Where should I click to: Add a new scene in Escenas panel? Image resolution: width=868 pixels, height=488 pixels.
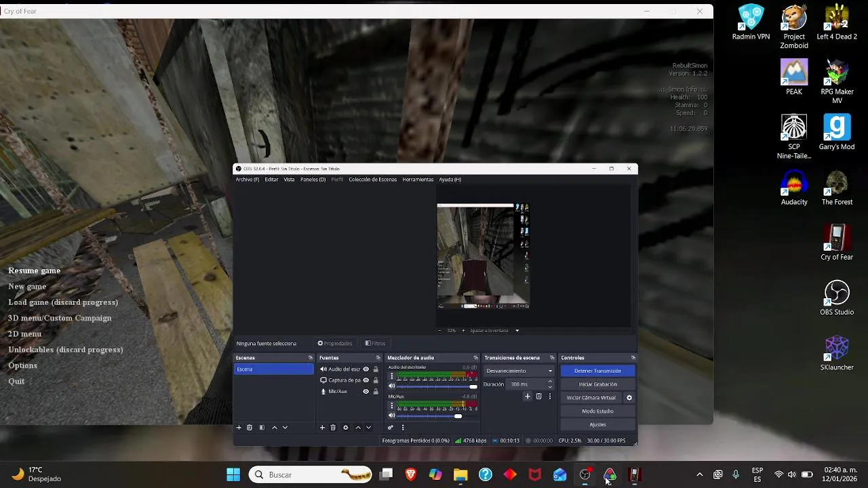(x=239, y=428)
